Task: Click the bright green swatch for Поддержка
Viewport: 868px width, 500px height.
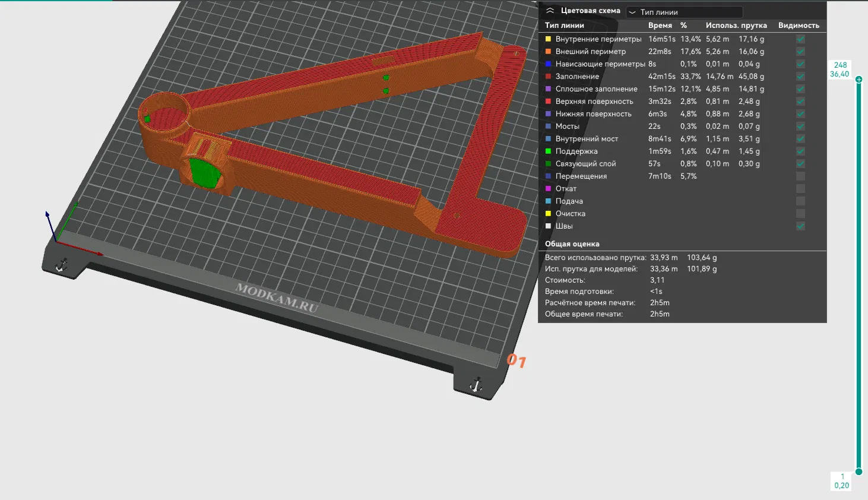Action: 549,151
